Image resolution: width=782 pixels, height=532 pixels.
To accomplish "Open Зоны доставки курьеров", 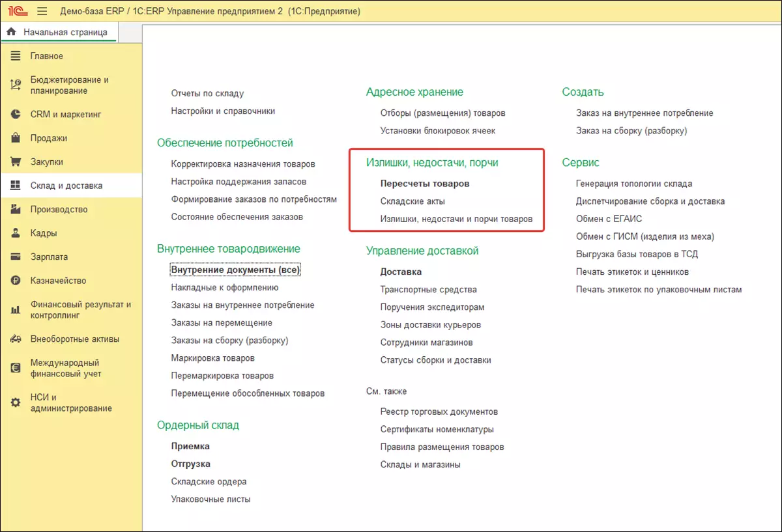I will (431, 325).
